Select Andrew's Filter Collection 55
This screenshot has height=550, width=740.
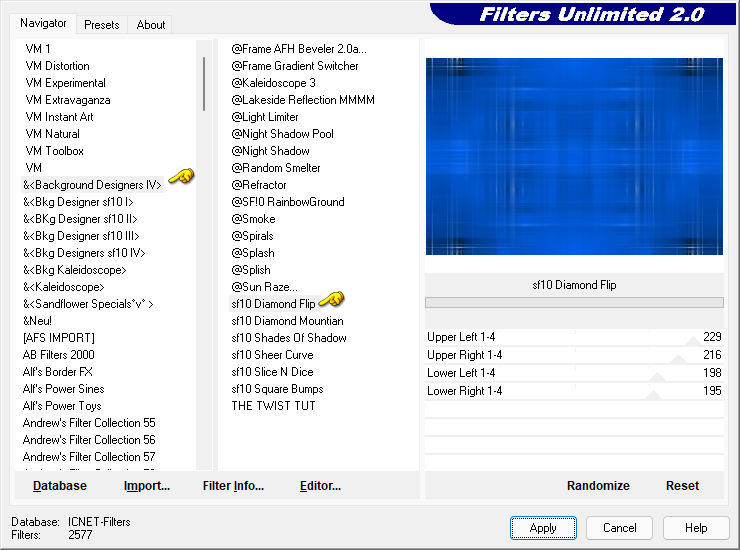[89, 423]
